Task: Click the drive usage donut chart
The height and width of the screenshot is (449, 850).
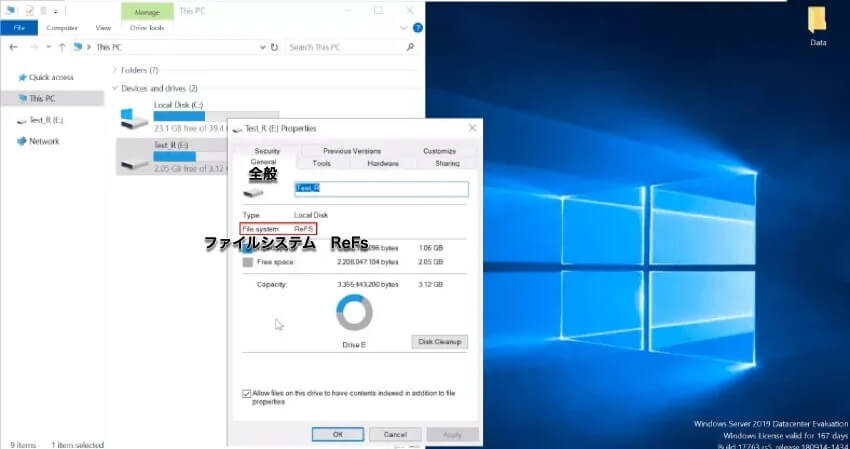Action: point(355,312)
